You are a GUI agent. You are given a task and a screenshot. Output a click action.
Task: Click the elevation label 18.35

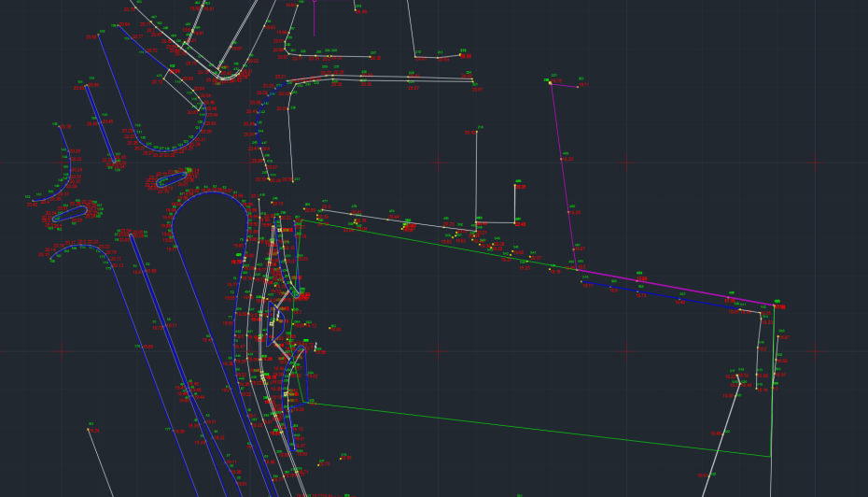[728, 396]
